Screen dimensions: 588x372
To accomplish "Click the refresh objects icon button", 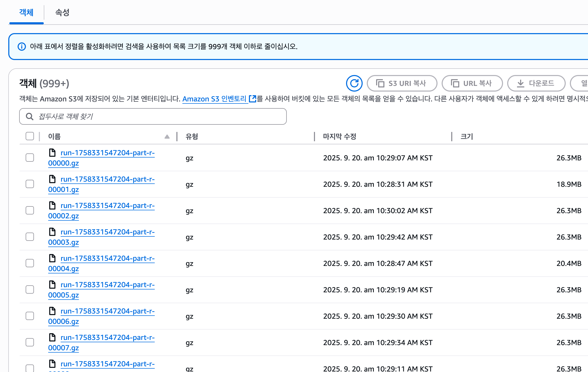I will [x=354, y=83].
